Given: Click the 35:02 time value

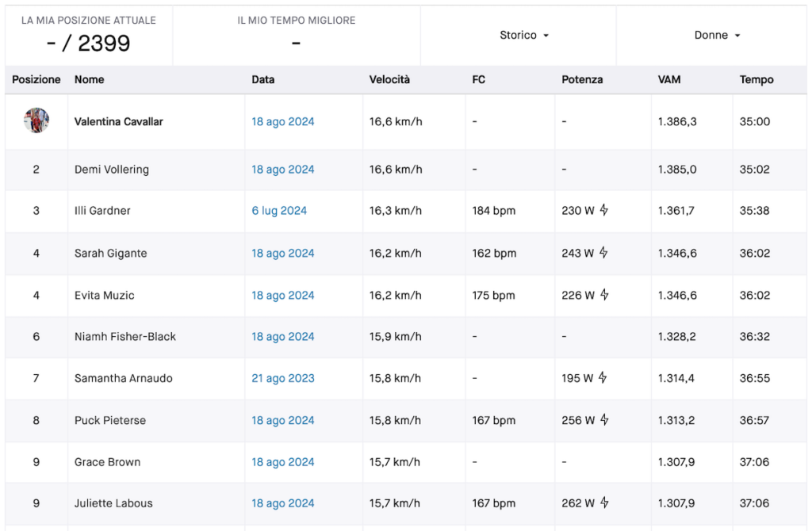Looking at the screenshot, I should [x=755, y=170].
